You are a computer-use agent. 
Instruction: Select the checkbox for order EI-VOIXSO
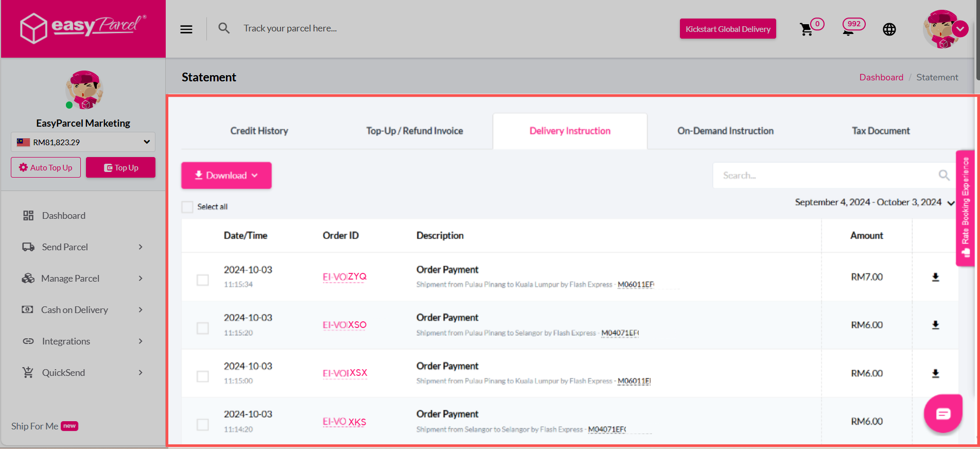pos(203,328)
